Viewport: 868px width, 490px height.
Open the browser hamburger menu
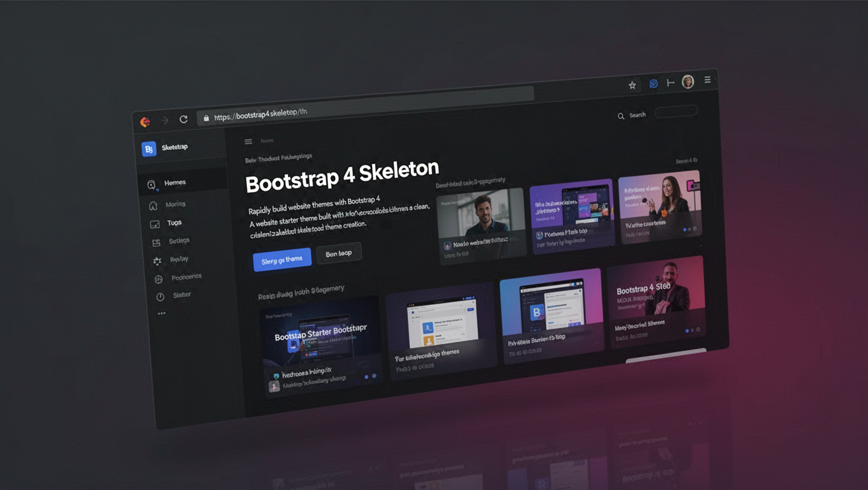tap(708, 80)
